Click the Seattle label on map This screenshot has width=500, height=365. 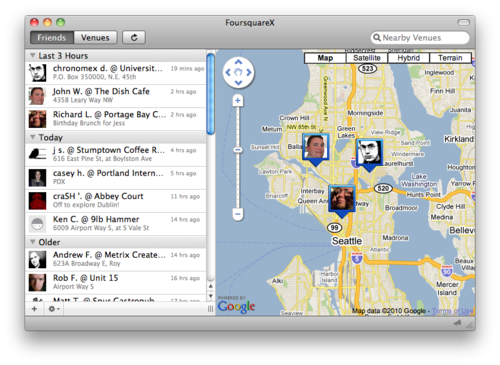pos(347,241)
